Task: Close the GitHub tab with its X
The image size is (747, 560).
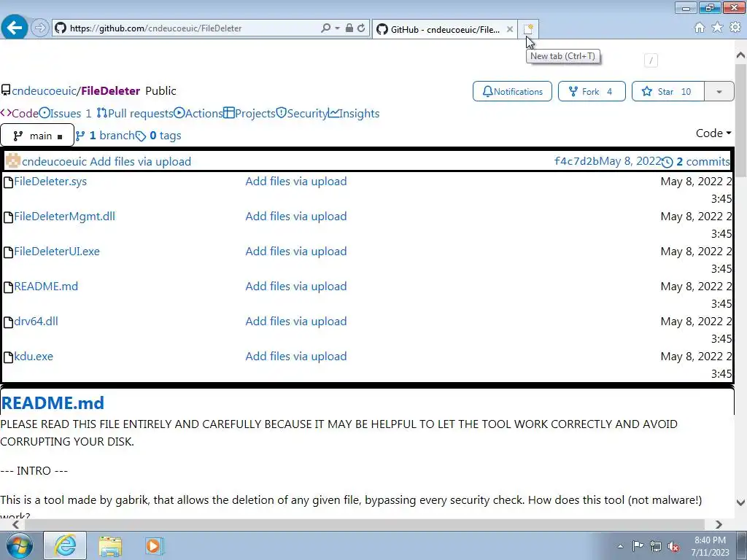Action: (509, 29)
